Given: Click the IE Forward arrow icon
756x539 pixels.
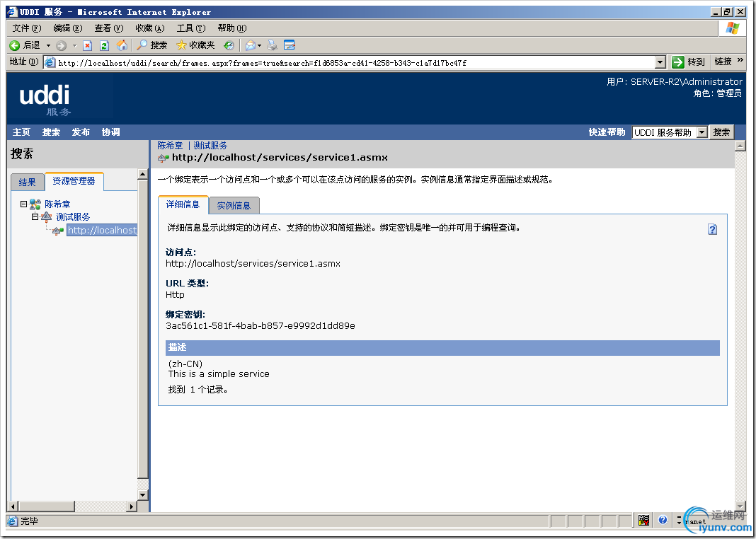Looking at the screenshot, I should [x=62, y=46].
